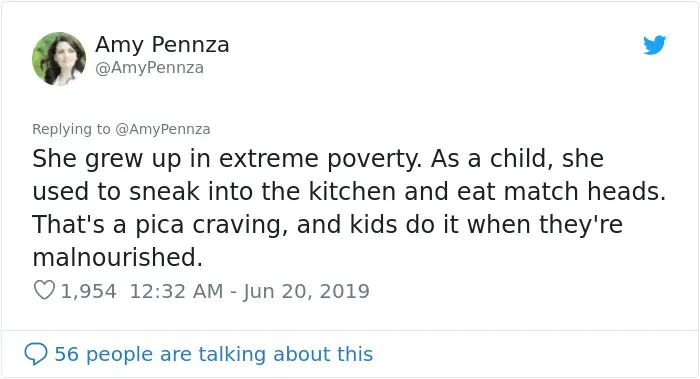Click the 'Jun 20, 2019' date text
700x379 pixels.
[x=306, y=292]
